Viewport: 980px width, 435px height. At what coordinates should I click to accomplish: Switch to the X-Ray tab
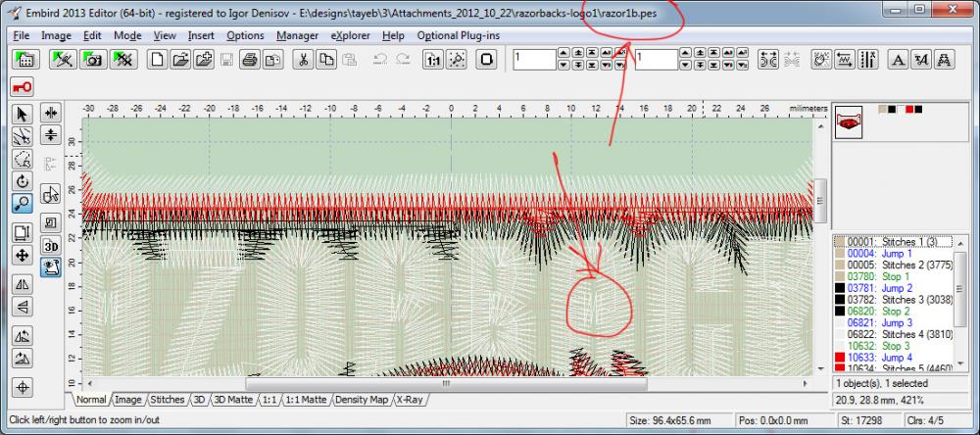point(410,400)
